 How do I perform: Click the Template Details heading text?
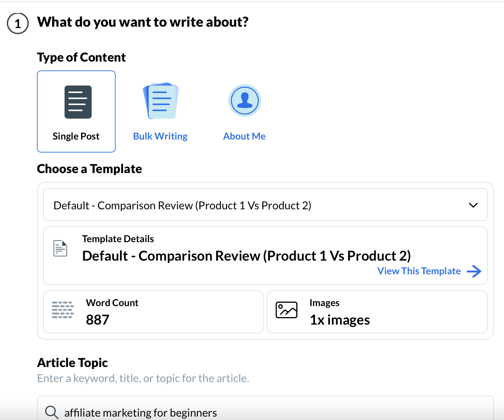point(118,239)
